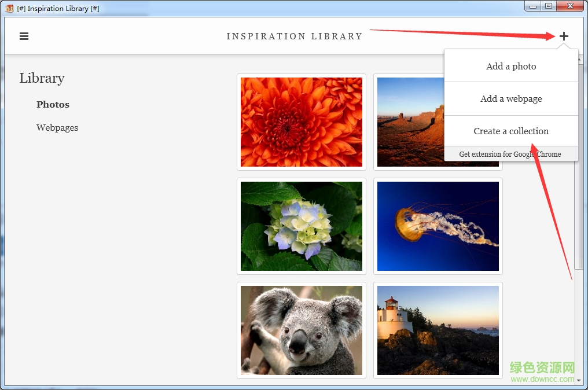The height and width of the screenshot is (390, 588).
Task: View the koala photo
Action: 301,330
